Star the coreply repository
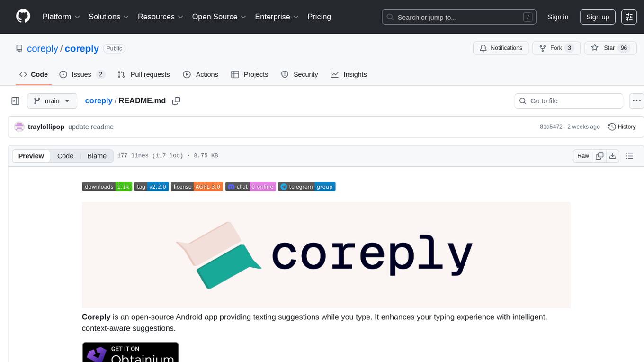The height and width of the screenshot is (362, 644). [x=610, y=48]
